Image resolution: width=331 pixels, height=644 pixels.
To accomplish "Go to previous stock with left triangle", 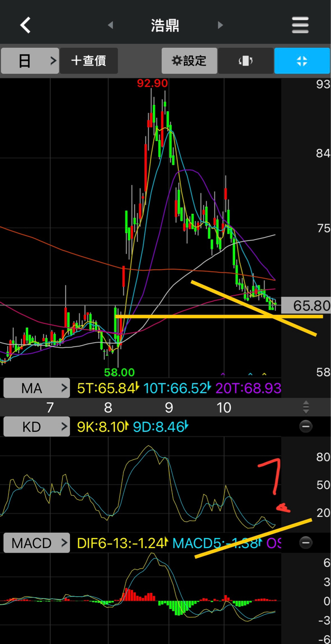I will [x=110, y=25].
